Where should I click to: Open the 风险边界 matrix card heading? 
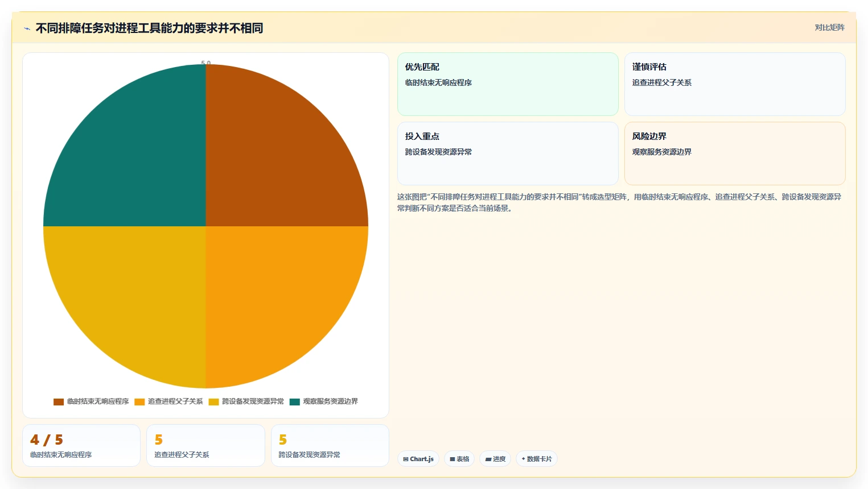649,136
